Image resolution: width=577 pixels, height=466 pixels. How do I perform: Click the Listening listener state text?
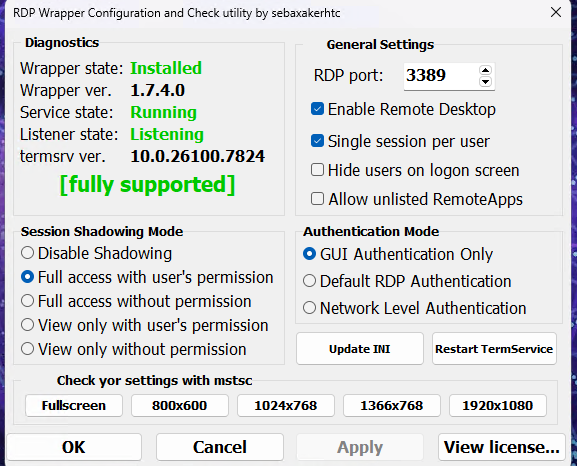[x=167, y=135]
